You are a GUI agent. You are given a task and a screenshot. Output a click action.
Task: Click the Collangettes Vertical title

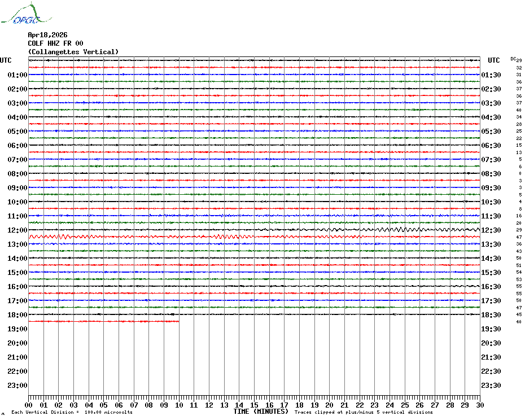click(73, 52)
